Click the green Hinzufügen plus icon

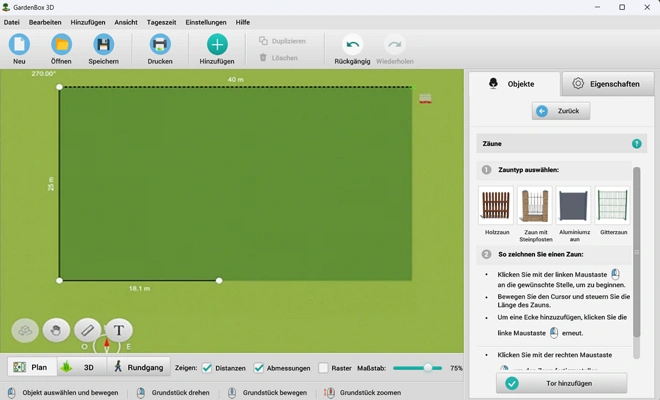click(x=217, y=44)
